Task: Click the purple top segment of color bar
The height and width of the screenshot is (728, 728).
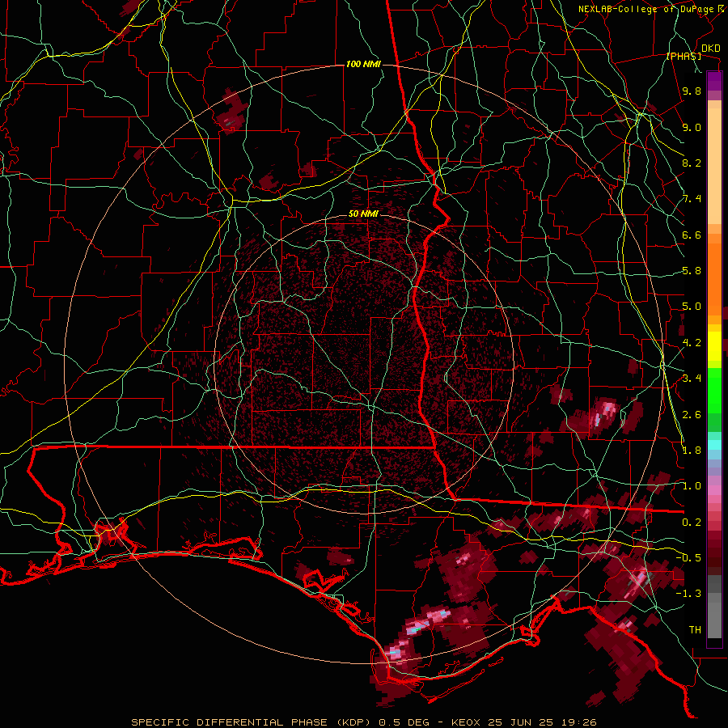Action: coord(714,81)
